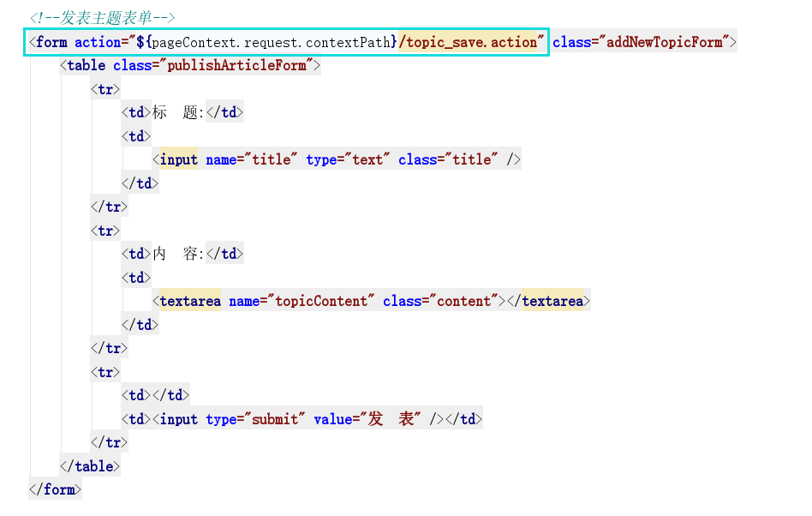Click the /topic_save.action path text
This screenshot has height=516, width=812.
point(468,42)
